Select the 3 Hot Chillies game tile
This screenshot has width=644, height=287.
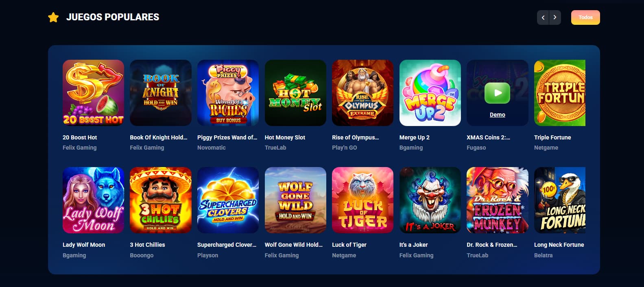(161, 200)
